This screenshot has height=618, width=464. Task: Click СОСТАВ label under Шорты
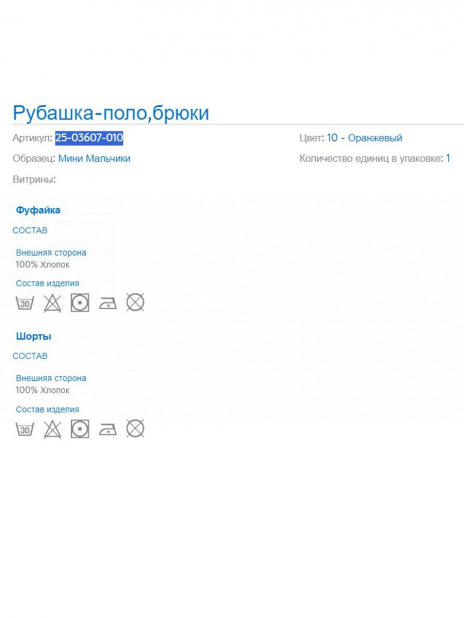(x=30, y=356)
